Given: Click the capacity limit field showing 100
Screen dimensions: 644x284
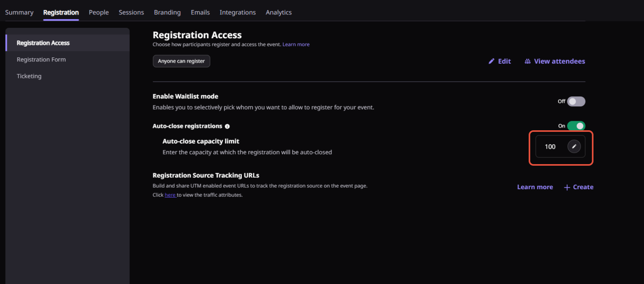Looking at the screenshot, I should point(551,147).
